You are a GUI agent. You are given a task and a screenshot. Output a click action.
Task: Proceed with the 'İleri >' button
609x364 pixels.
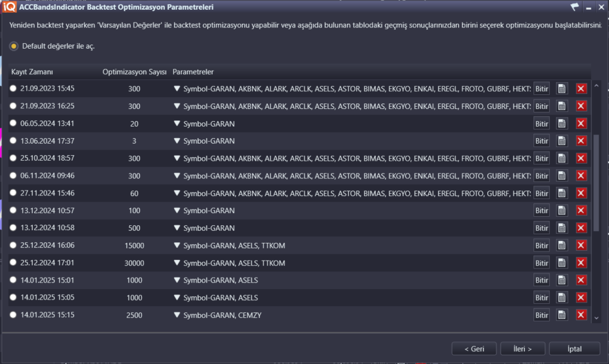tap(523, 349)
